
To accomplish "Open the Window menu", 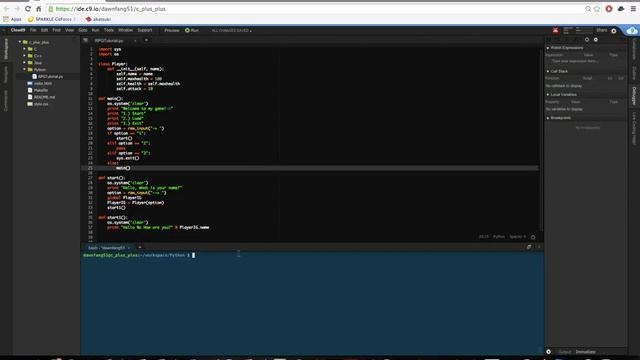I will 125,30.
